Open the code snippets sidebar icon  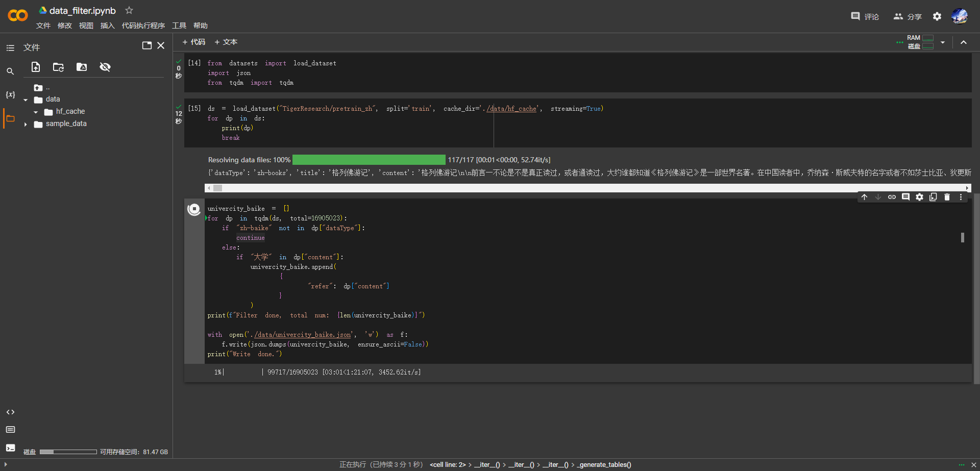point(10,412)
